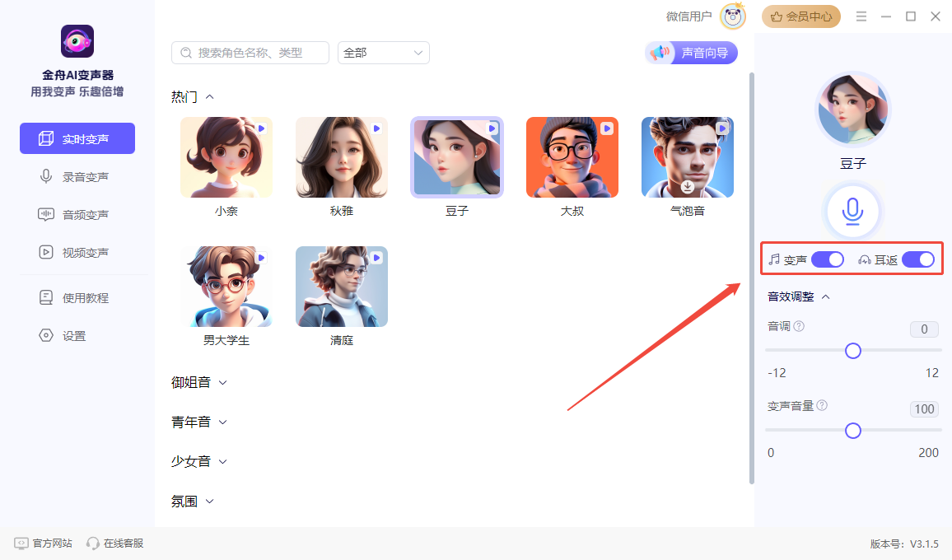Click the search box for voice characters
Viewport: 952px width, 560px height.
click(250, 53)
